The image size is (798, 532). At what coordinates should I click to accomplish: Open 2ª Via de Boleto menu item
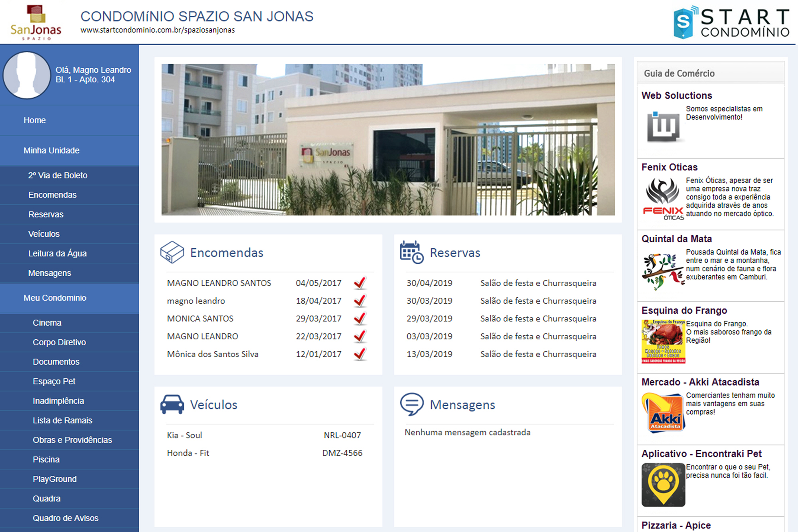pos(57,175)
